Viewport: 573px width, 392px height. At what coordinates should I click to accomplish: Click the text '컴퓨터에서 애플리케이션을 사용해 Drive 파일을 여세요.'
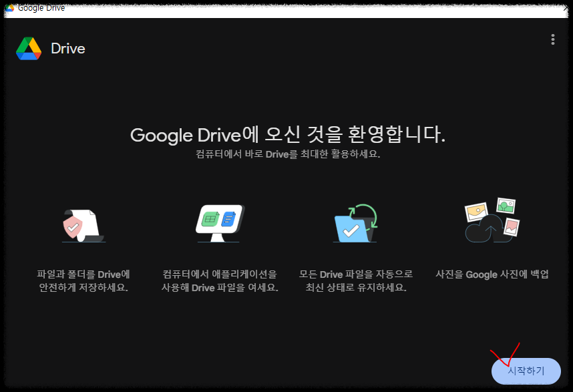click(220, 280)
